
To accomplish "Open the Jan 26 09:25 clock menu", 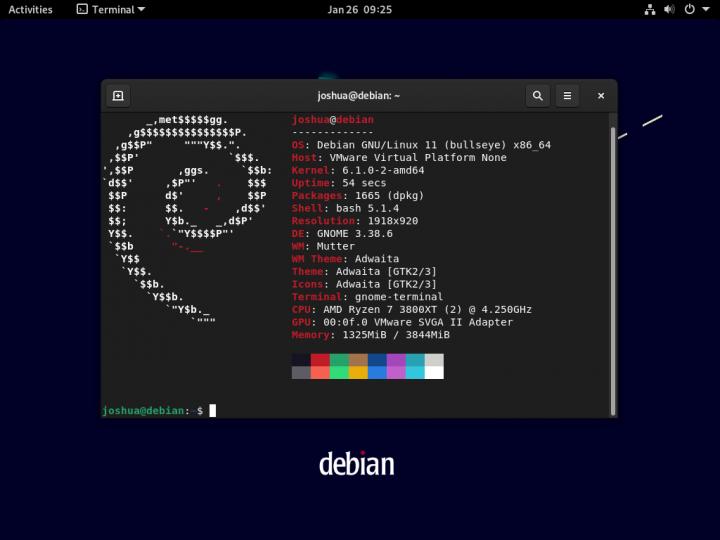I will 359,9.
